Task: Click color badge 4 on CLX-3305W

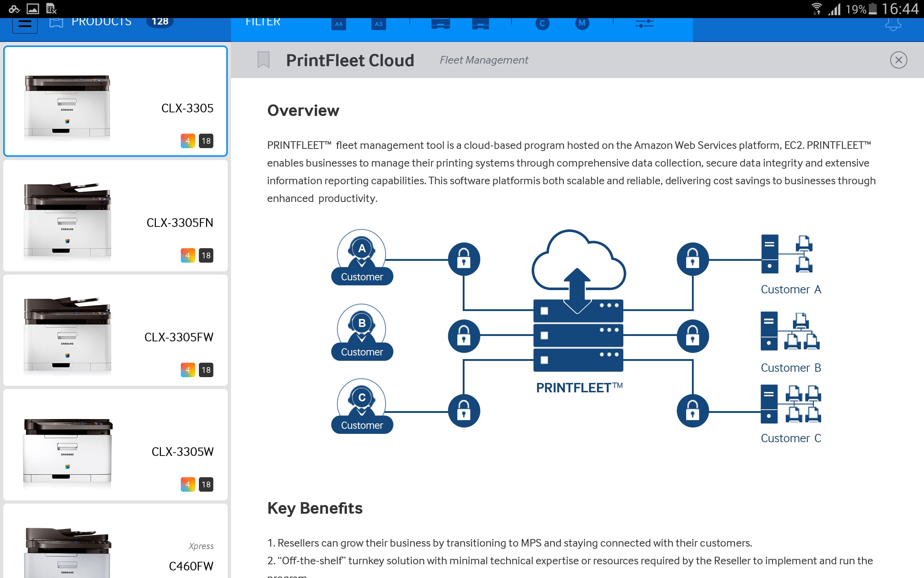Action: [188, 484]
